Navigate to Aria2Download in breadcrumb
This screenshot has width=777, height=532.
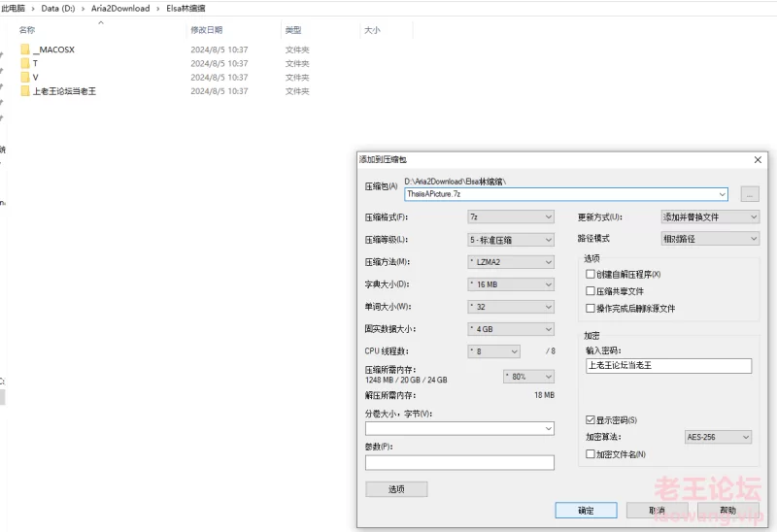pos(120,9)
